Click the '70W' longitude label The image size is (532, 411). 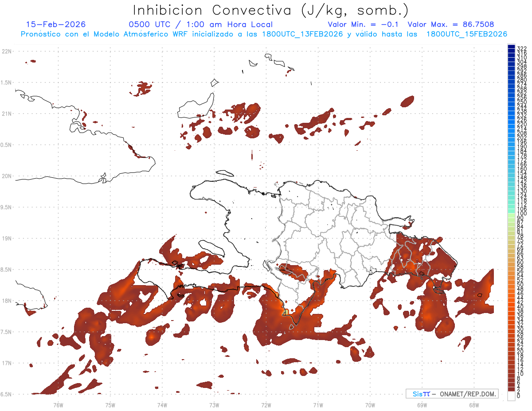(x=370, y=405)
